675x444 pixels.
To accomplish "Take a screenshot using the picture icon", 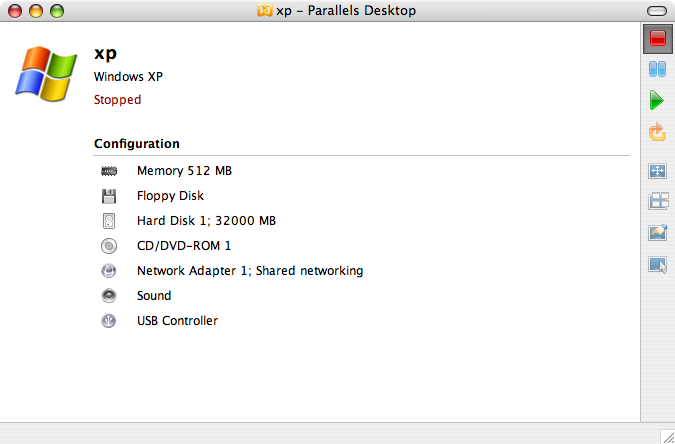I will point(658,233).
